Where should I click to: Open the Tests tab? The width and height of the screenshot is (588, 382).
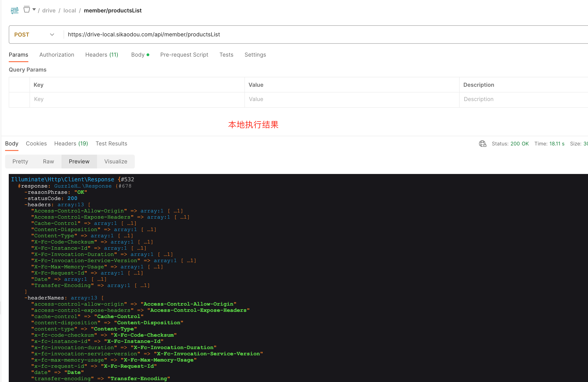tap(226, 55)
